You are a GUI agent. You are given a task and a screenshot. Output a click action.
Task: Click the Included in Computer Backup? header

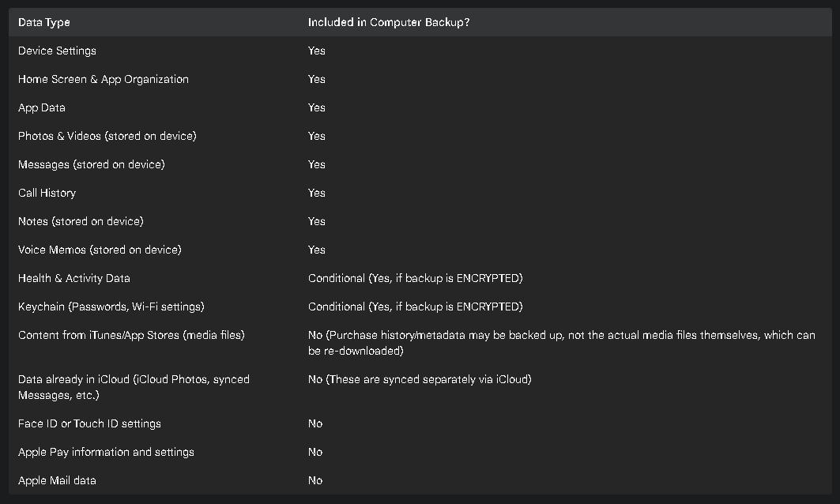[389, 22]
